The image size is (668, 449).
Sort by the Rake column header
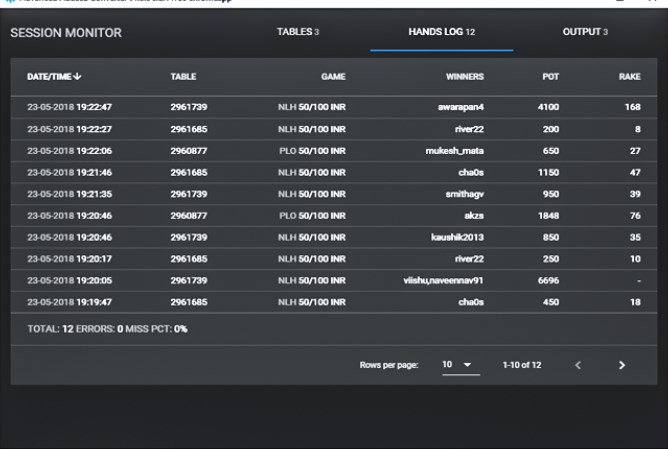point(630,77)
